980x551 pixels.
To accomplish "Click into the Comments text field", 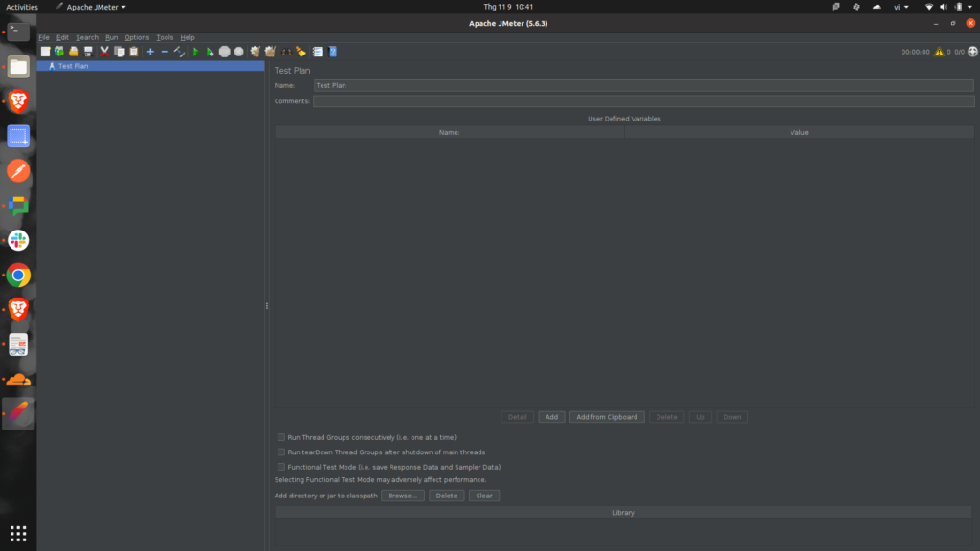I will [642, 101].
